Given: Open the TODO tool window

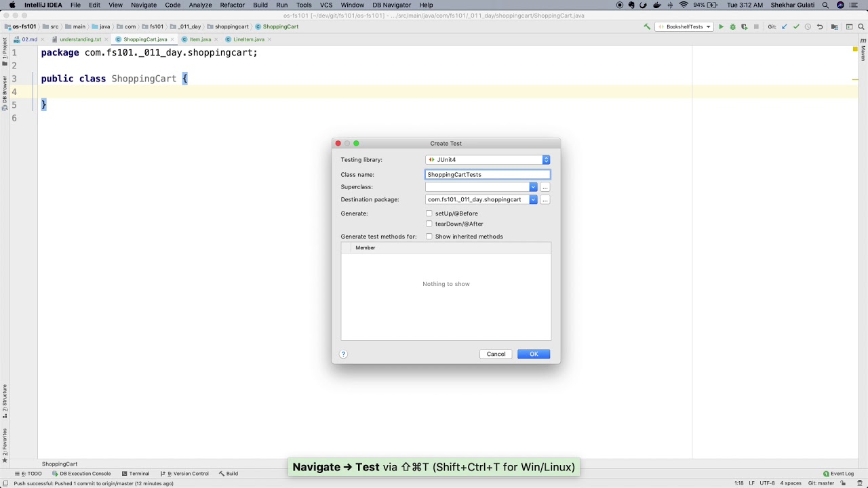Looking at the screenshot, I should (x=28, y=474).
